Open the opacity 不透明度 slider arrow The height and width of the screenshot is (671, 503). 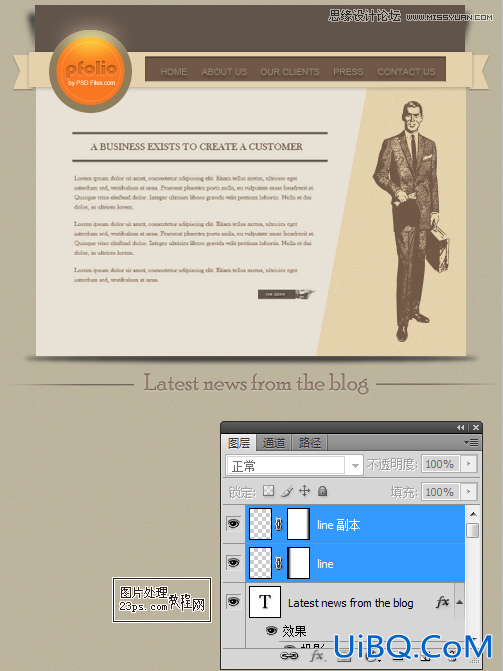coord(469,464)
